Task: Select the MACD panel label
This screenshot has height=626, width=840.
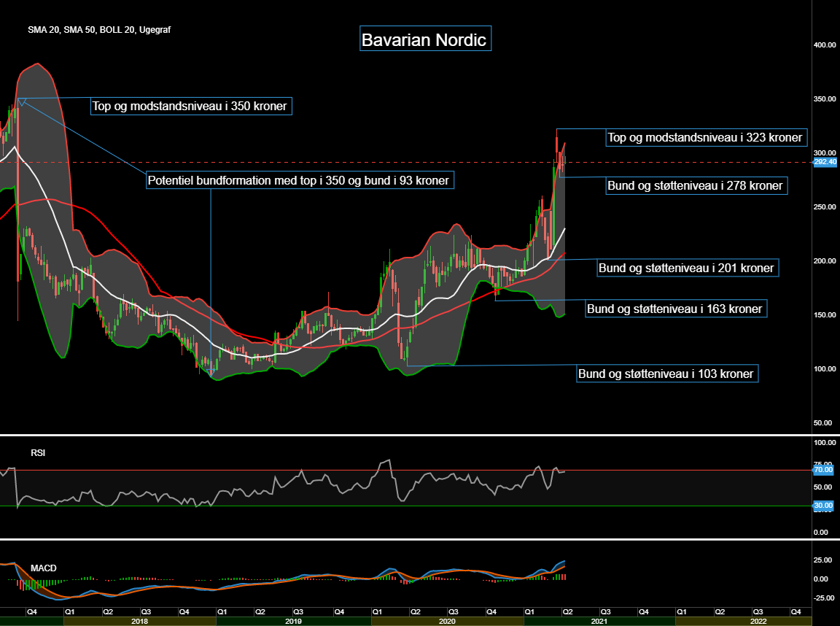Action: click(x=44, y=568)
